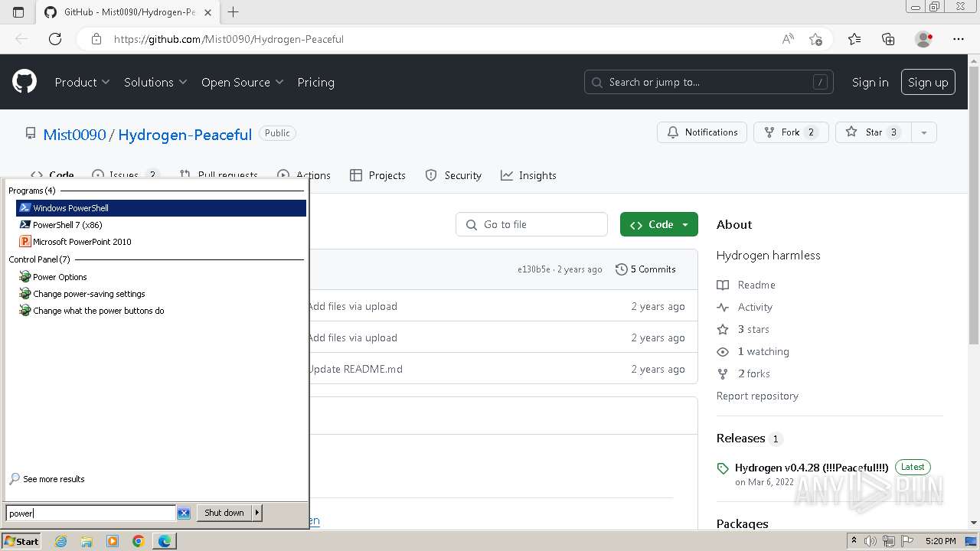Click Sign in link
The image size is (980, 551).
tap(871, 82)
